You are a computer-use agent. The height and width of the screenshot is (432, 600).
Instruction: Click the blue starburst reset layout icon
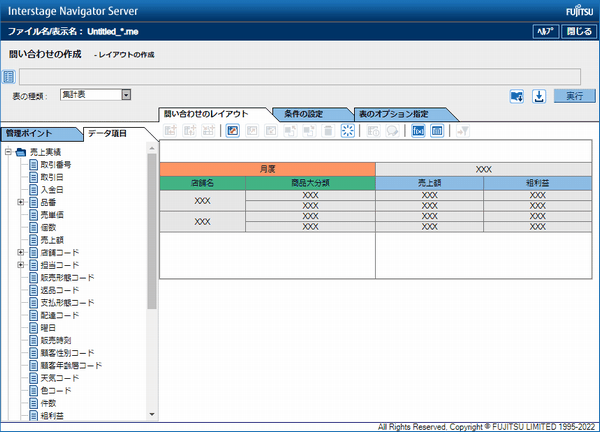point(347,131)
